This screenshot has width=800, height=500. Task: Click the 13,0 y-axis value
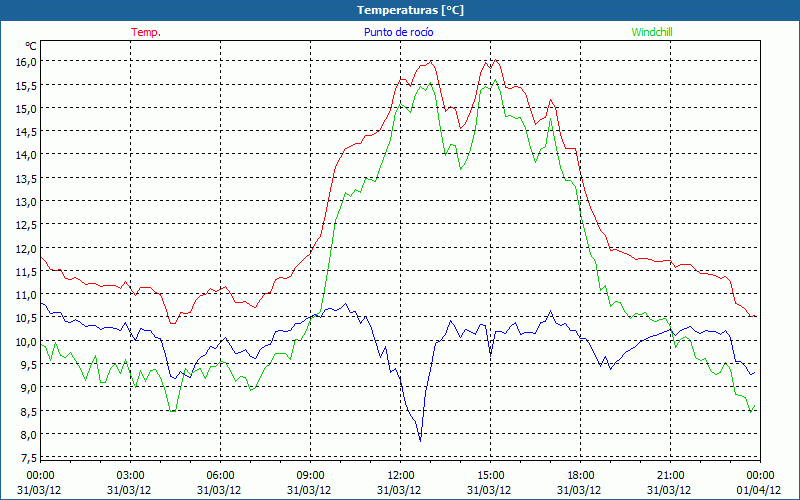tap(27, 201)
